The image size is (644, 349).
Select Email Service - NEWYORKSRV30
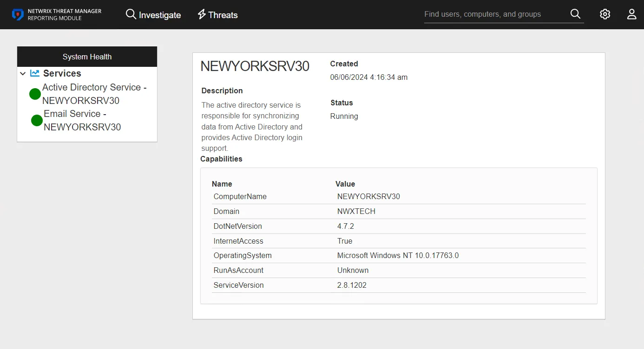pos(82,120)
